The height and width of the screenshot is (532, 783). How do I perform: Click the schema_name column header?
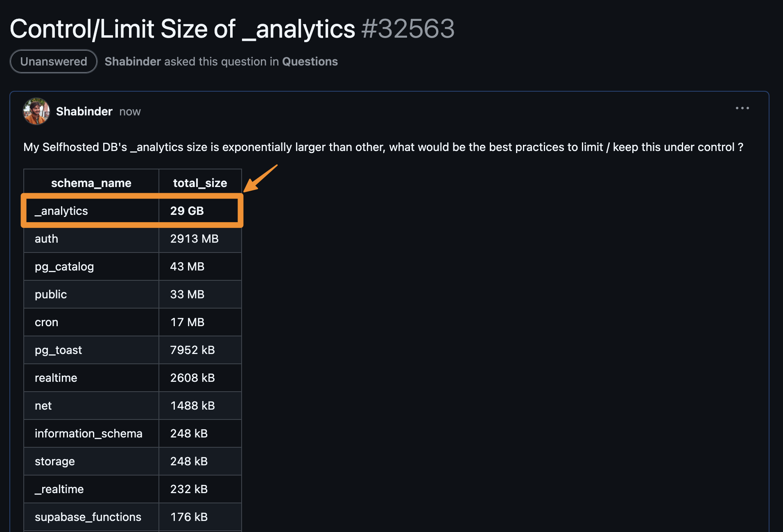(x=91, y=183)
